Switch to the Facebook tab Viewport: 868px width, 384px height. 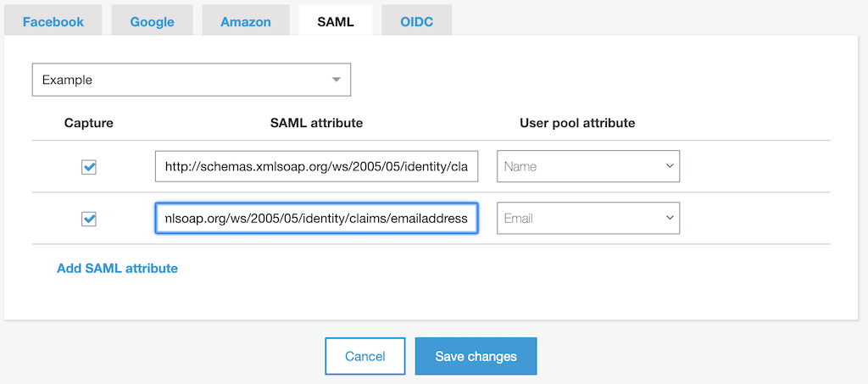point(53,21)
